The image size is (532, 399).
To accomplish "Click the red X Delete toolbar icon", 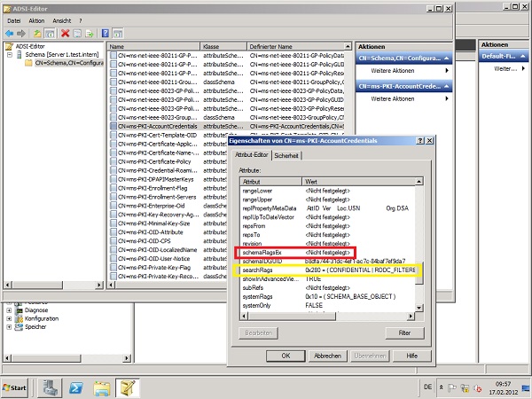I will [x=65, y=34].
